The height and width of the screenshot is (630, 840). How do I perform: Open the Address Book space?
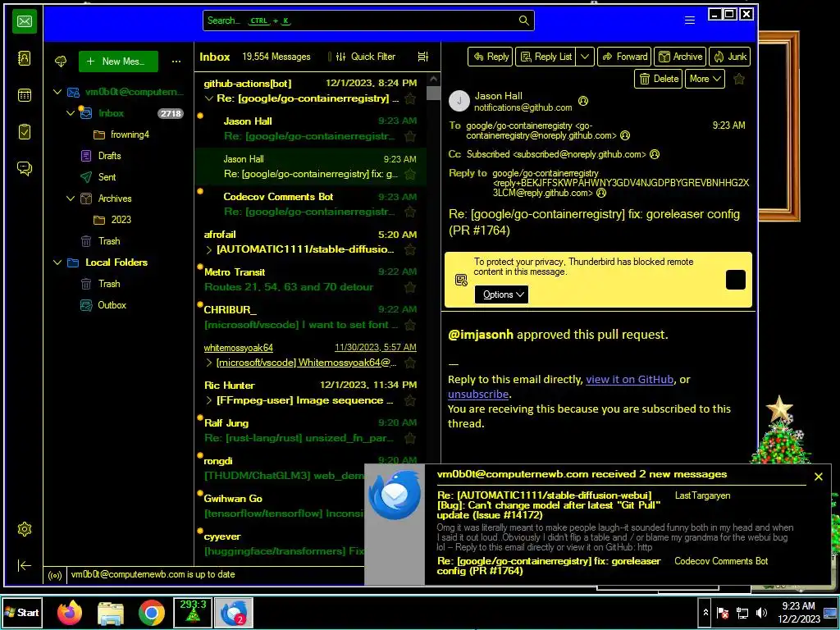pyautogui.click(x=24, y=58)
